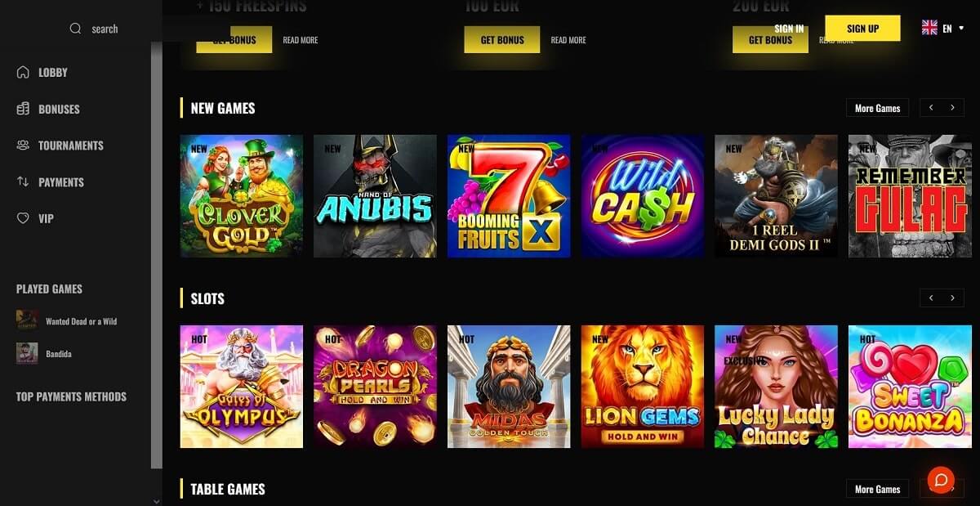
Task: Open the live chat bubble icon
Action: [x=941, y=480]
